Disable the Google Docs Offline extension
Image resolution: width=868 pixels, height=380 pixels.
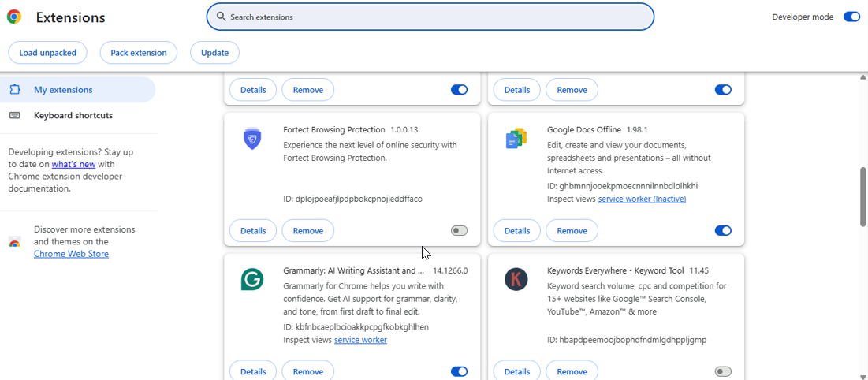point(723,231)
